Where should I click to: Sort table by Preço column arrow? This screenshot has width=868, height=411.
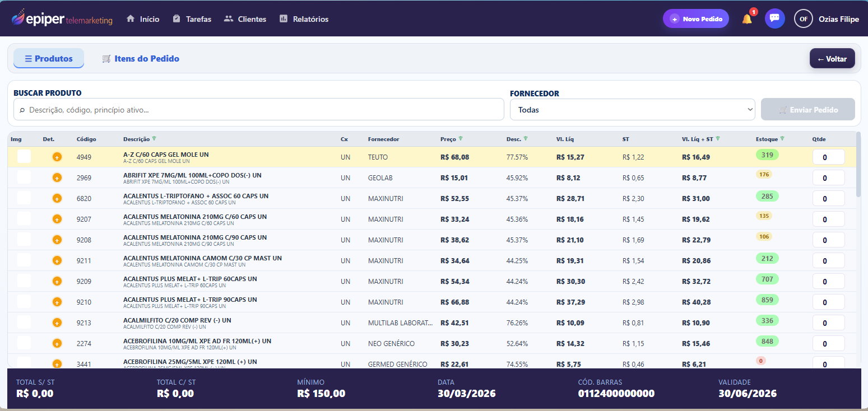tap(461, 139)
